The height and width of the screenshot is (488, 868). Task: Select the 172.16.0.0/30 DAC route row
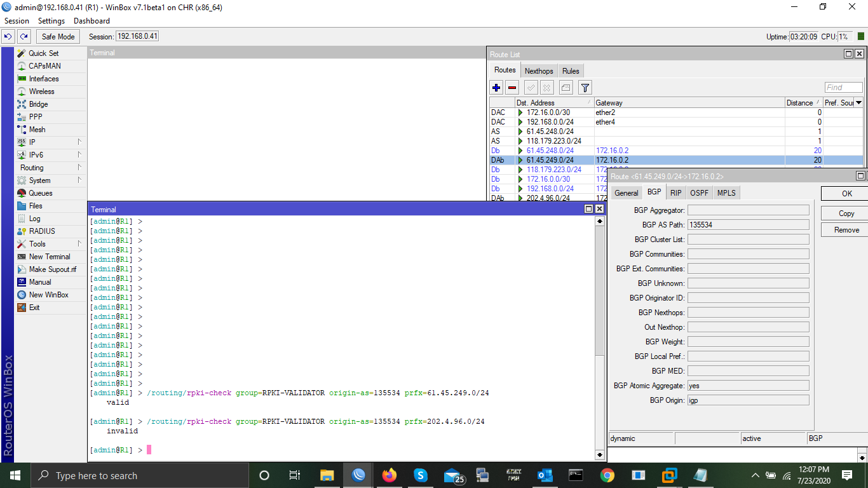point(677,112)
